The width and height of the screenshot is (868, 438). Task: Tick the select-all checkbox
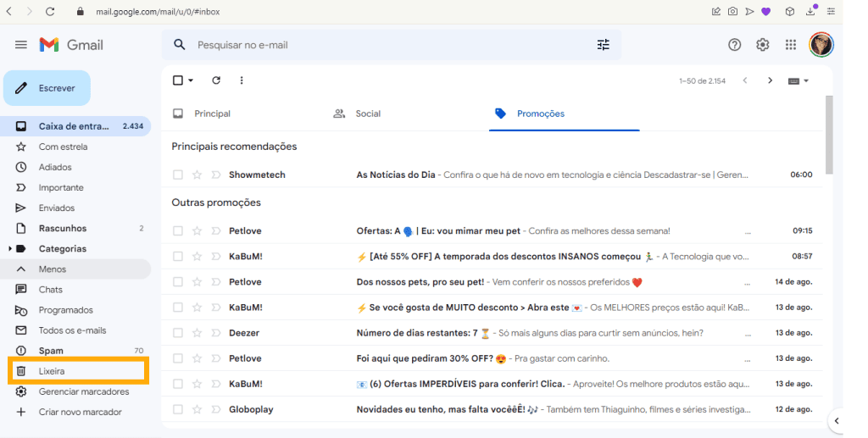(178, 80)
